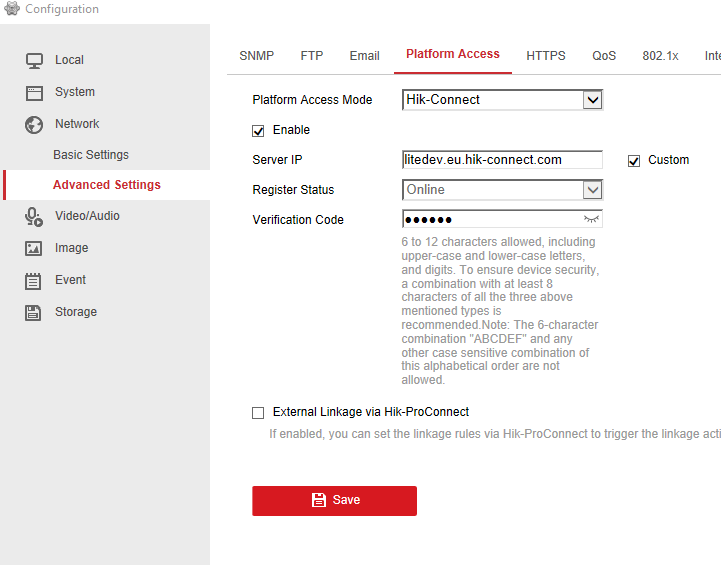
Task: Switch to the Email tab
Action: pos(364,56)
